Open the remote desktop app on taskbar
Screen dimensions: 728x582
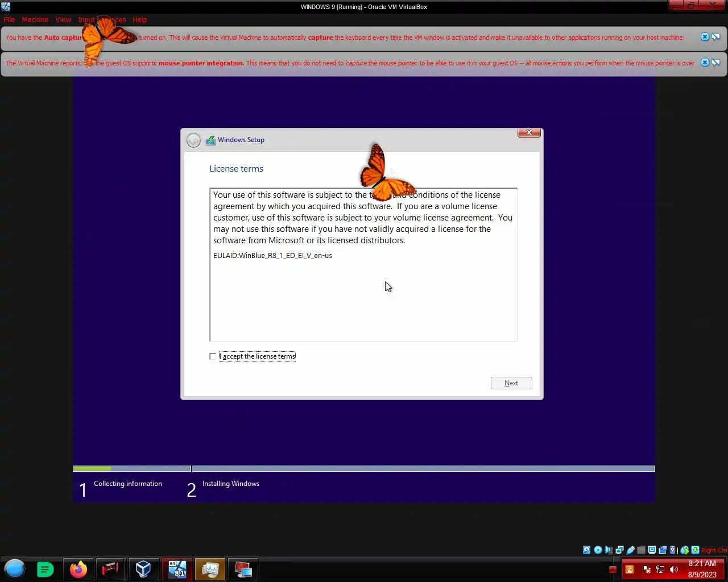[x=243, y=569]
